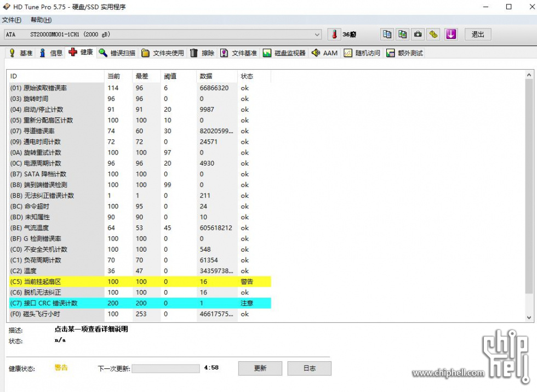
Task: Open the options tools icon
Action: (433, 34)
